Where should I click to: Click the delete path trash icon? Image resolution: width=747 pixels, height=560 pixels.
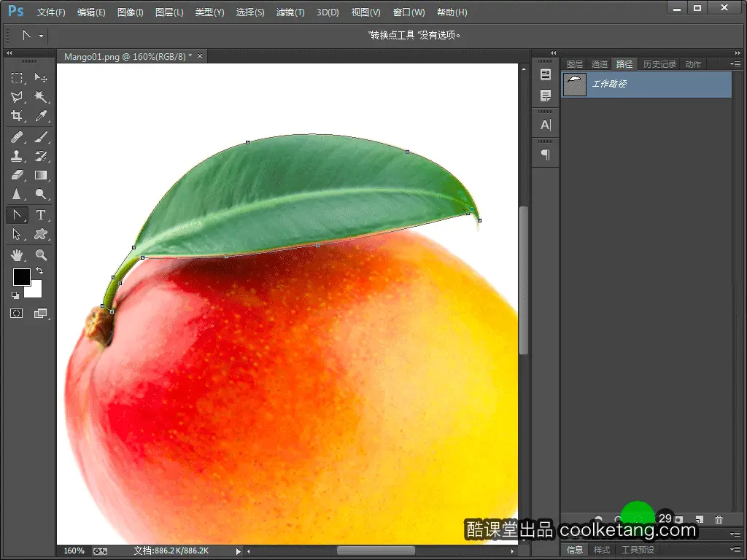coord(719,519)
